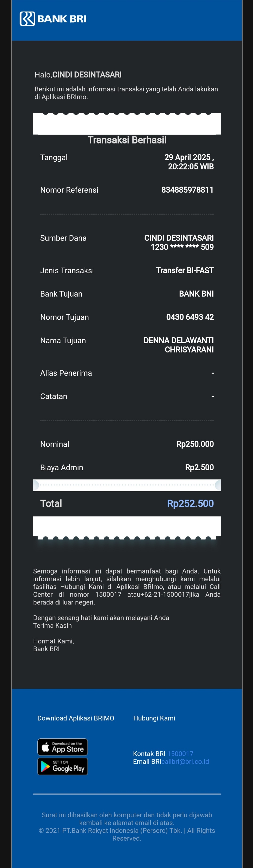Select the masked source account number
This screenshot has height=868, width=253.
[x=182, y=247]
